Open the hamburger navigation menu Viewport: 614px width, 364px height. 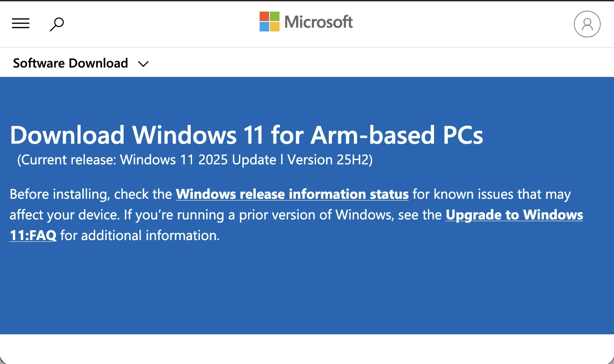coord(20,23)
